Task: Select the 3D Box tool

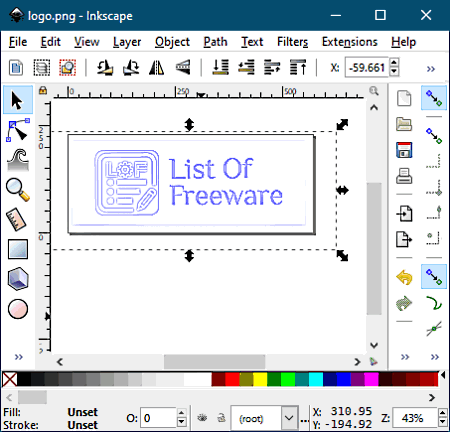Action: (18, 279)
